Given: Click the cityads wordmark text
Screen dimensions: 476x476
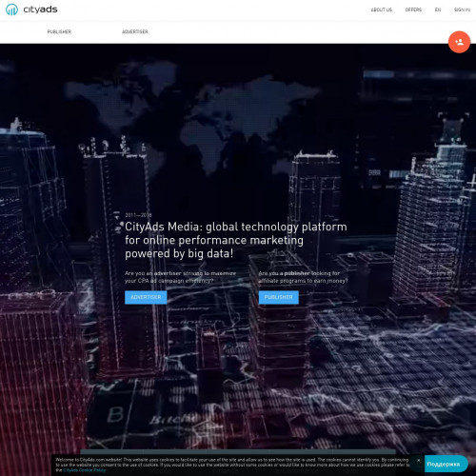Looking at the screenshot, I should click(x=40, y=10).
